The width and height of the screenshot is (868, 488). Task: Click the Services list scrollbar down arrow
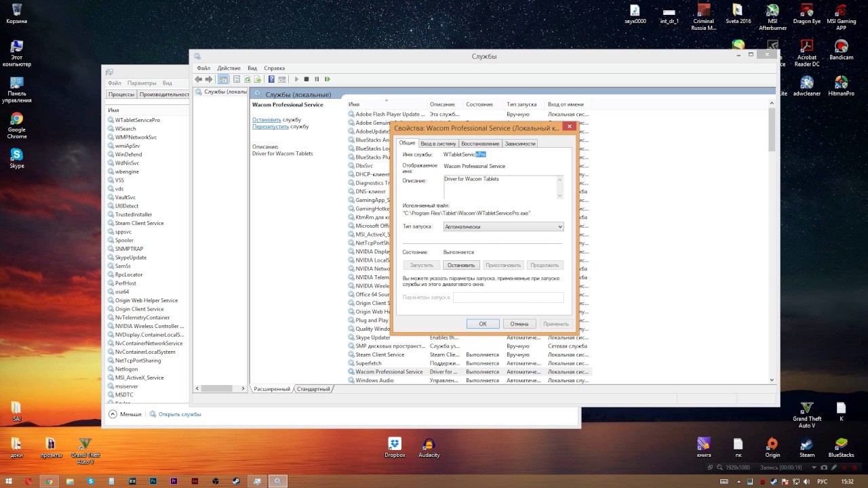[x=772, y=380]
